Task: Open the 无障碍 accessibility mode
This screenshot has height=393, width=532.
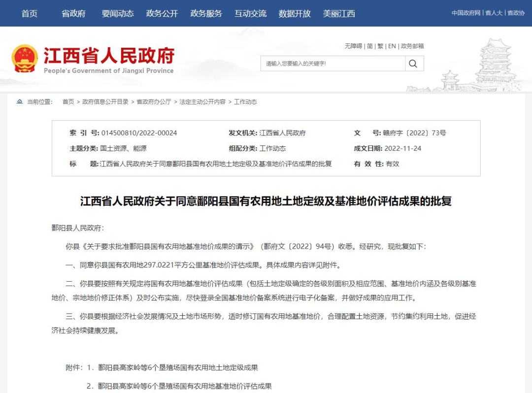Action: coord(353,46)
